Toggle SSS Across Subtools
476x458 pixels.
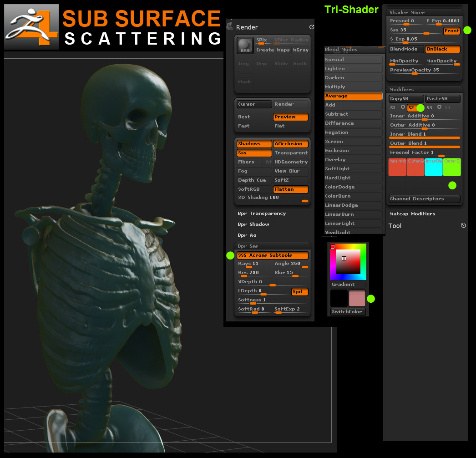(x=272, y=255)
